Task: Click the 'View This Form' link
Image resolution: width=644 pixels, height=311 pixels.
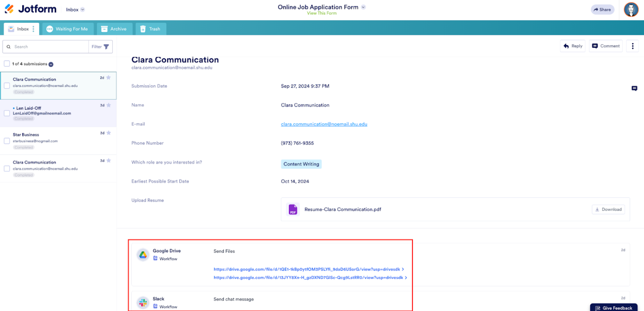Action: click(x=322, y=13)
